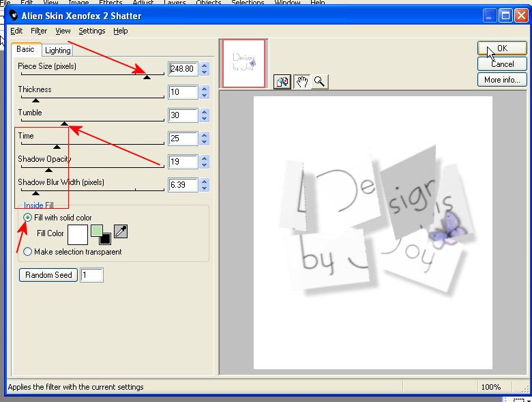Increase Thickness with up arrow

pos(204,89)
